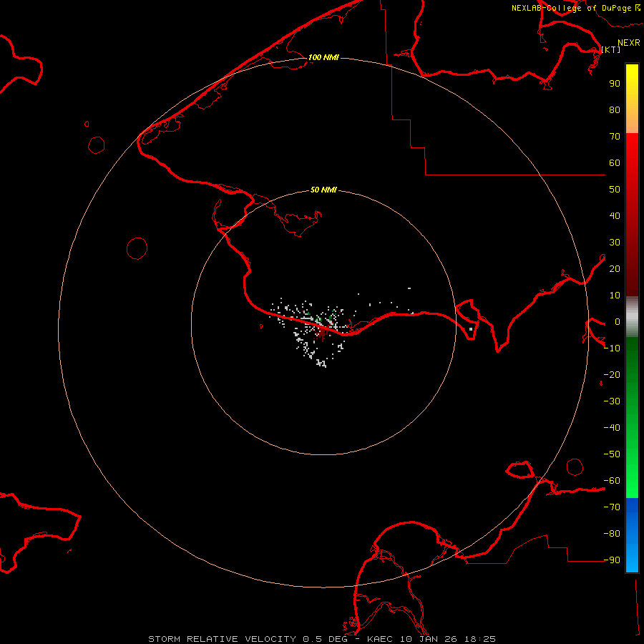Pick the yellow-orange segment of the color bar
The width and height of the screenshot is (644, 644).
pos(632,99)
